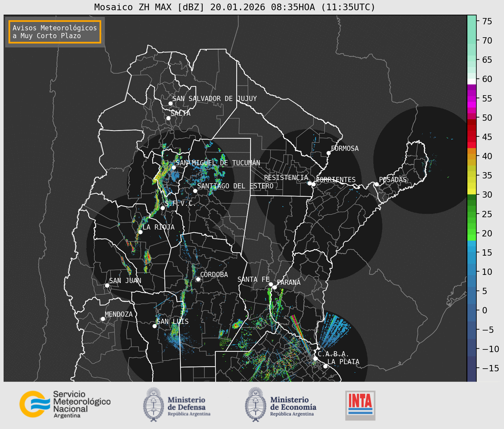Click the magenta 55 dBZ band on the color scale
This screenshot has height=429, width=504.
click(472, 99)
